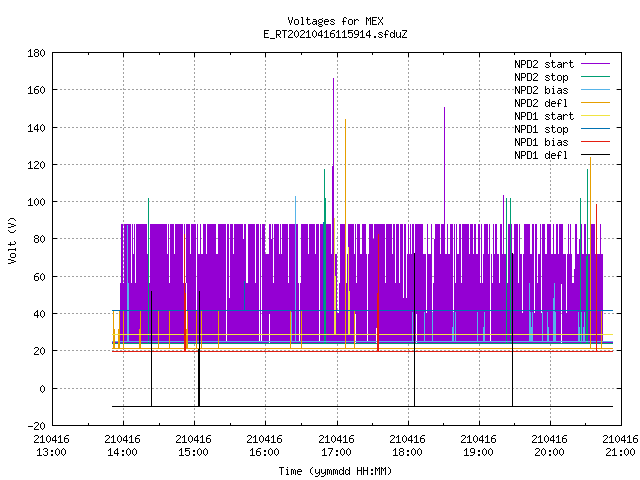This screenshot has width=640, height=480.
Task: Click the 40 y-axis tick label
Action: pos(39,314)
